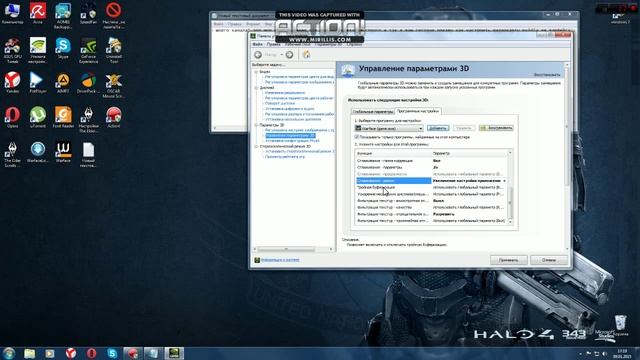This screenshot has width=640, height=360.
Task: Launch PotPlayer from the desktop
Action: pos(38,83)
